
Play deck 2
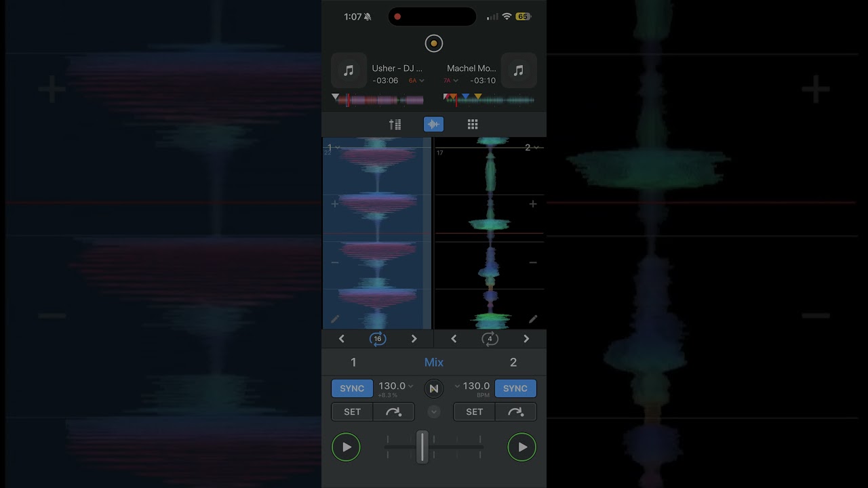pos(522,447)
